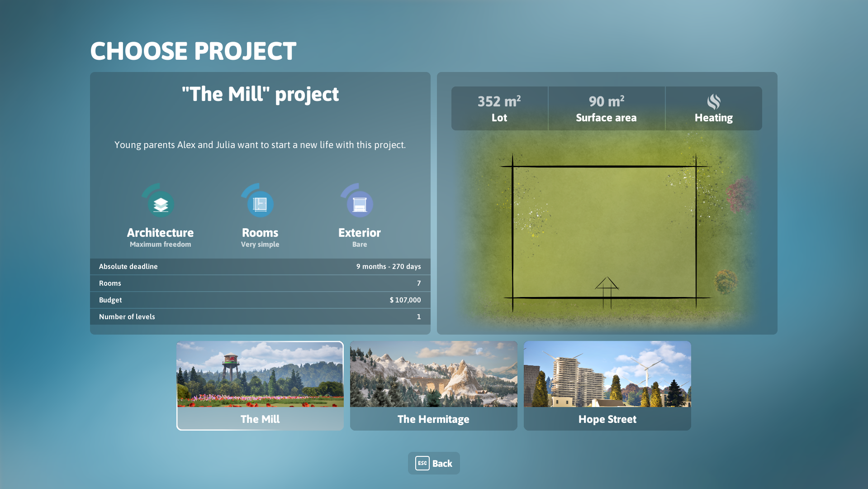868x489 pixels.
Task: Click the Heating flame icon
Action: [714, 102]
